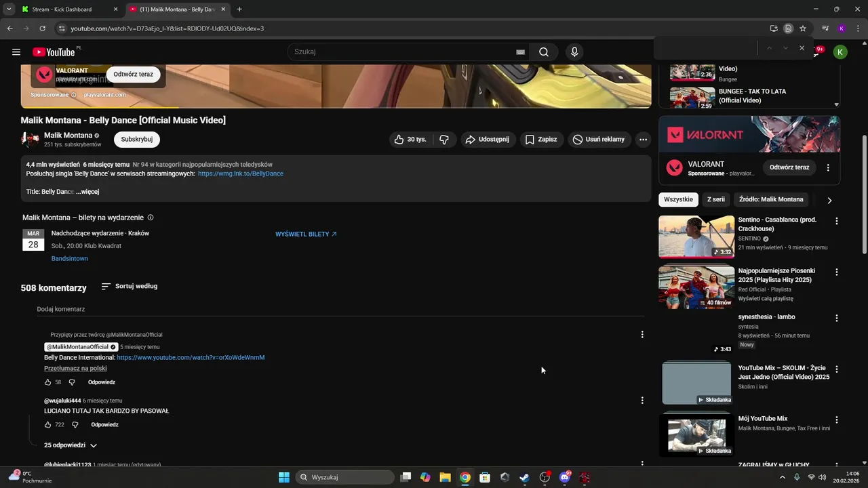Viewport: 868px width, 488px height.
Task: Expand the 25 odpowiedzi replies
Action: 71,445
